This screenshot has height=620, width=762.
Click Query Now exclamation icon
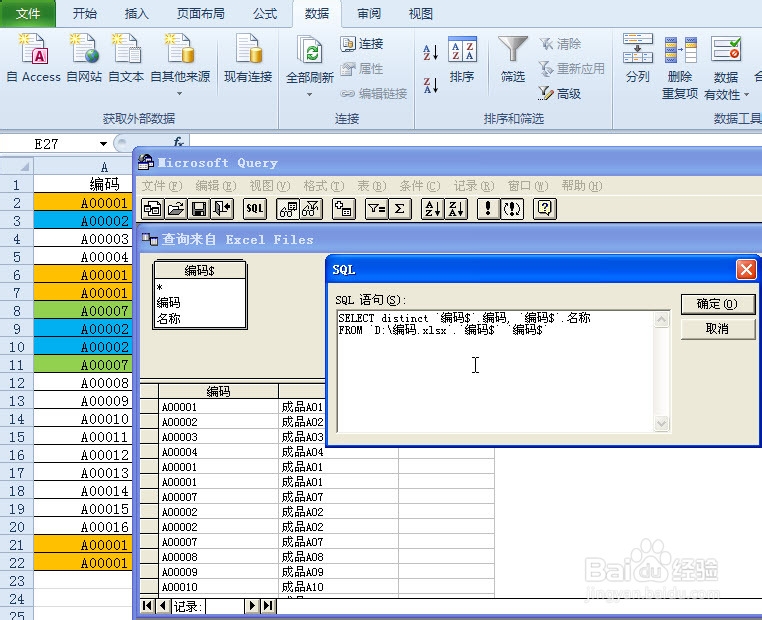pos(488,209)
